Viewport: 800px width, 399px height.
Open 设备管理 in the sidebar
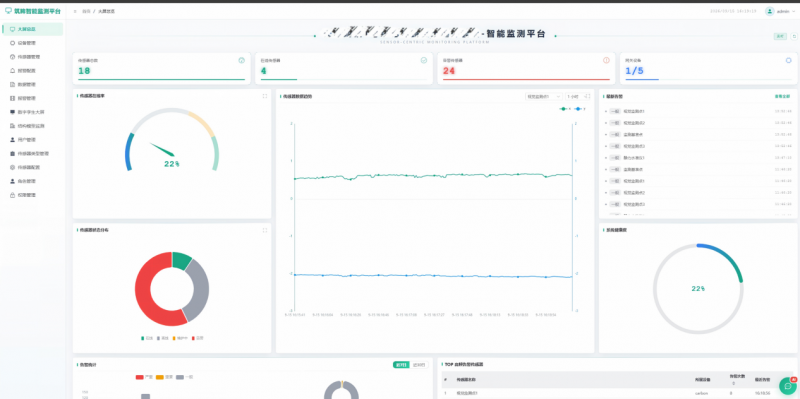tap(33, 43)
